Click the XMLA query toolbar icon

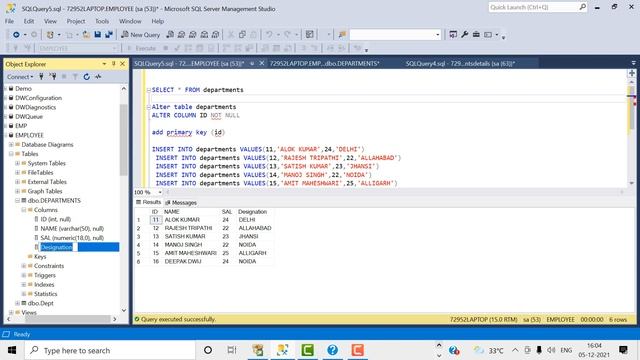click(x=204, y=35)
